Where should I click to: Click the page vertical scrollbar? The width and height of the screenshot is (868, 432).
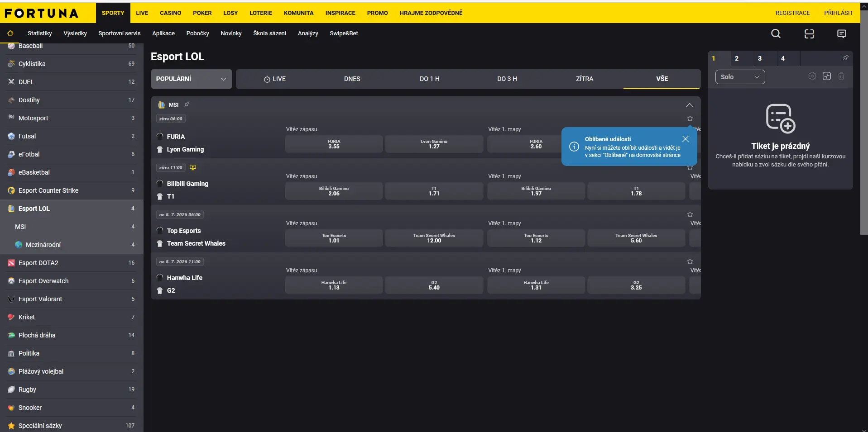click(x=864, y=122)
